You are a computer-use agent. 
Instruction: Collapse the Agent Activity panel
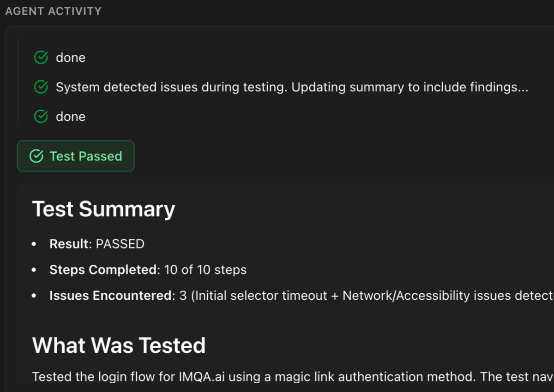53,11
